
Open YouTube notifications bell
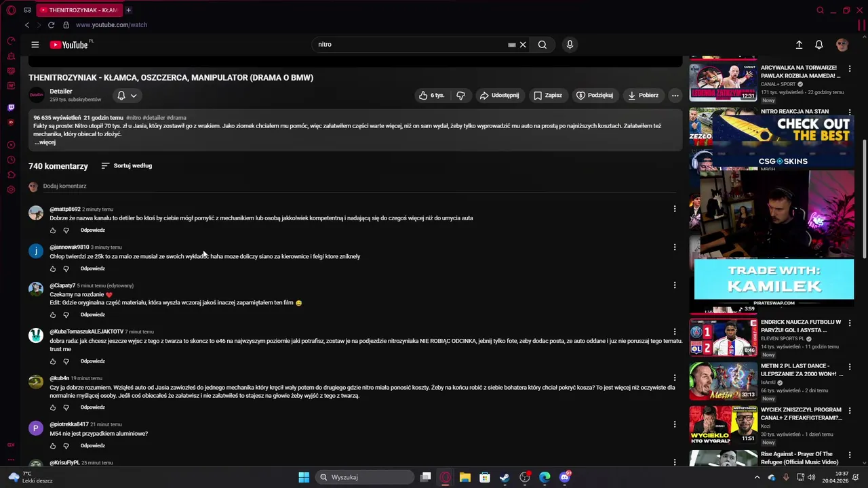[x=819, y=45]
